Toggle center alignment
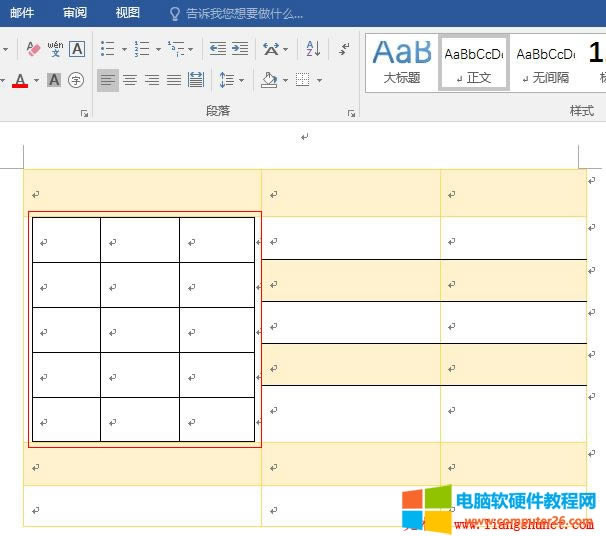Screen dimensions: 606x541 pos(130,80)
